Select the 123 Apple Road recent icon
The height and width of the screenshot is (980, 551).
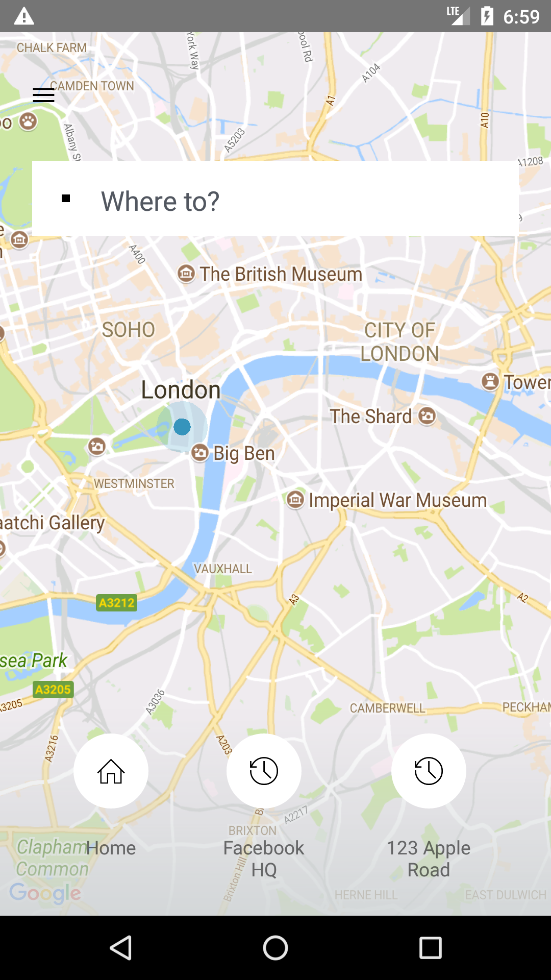pos(429,771)
